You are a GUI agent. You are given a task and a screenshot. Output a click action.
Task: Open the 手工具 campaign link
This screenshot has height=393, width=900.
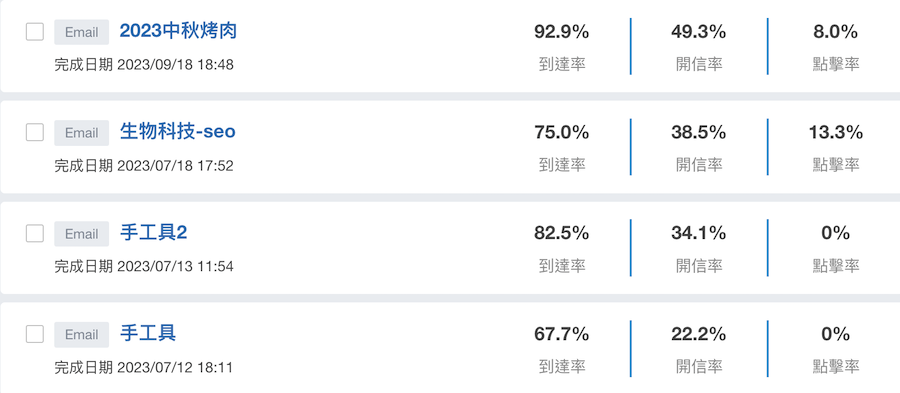coord(148,333)
